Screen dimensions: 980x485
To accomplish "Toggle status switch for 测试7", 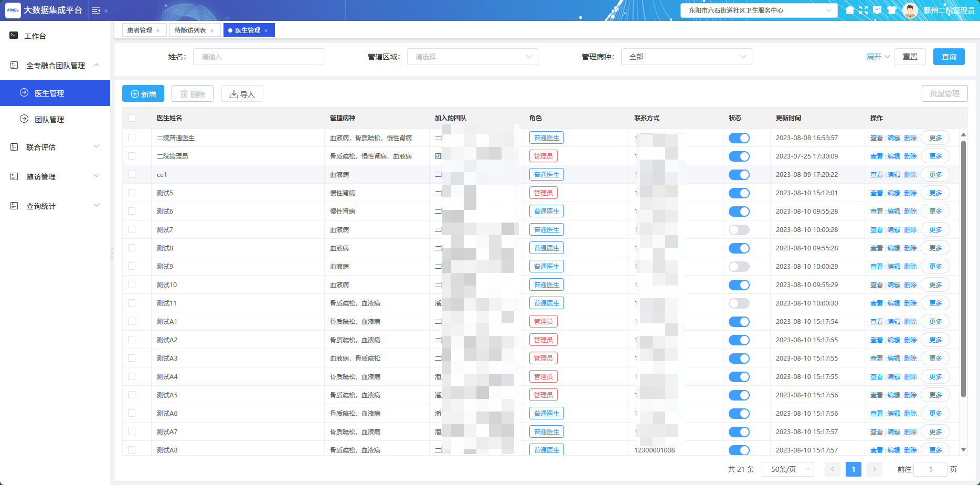I will tap(739, 230).
